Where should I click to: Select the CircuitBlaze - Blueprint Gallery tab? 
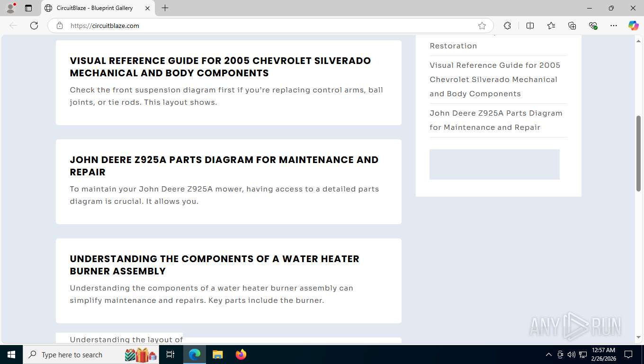click(x=98, y=8)
